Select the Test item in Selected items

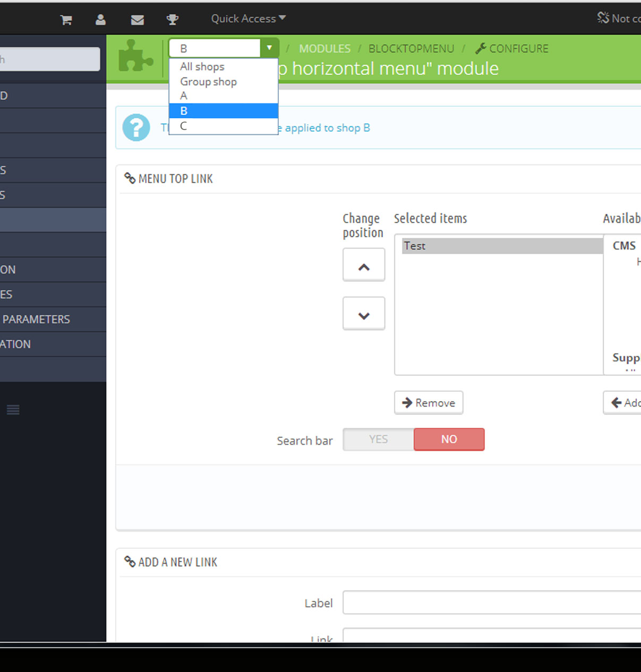tap(502, 246)
